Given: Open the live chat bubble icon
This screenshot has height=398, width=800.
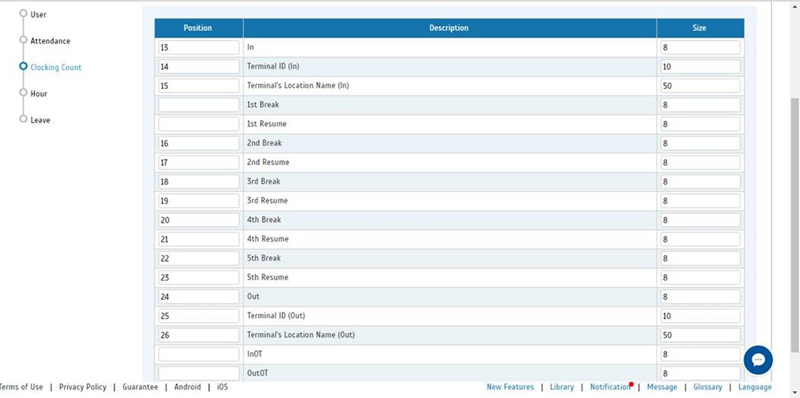Looking at the screenshot, I should 758,360.
